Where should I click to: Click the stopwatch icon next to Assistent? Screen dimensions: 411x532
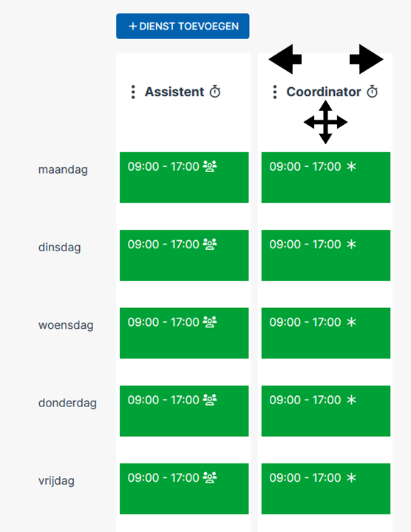215,92
